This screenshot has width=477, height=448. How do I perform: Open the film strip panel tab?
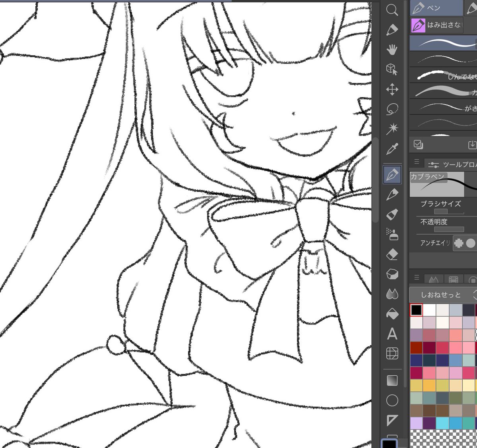pos(454,279)
